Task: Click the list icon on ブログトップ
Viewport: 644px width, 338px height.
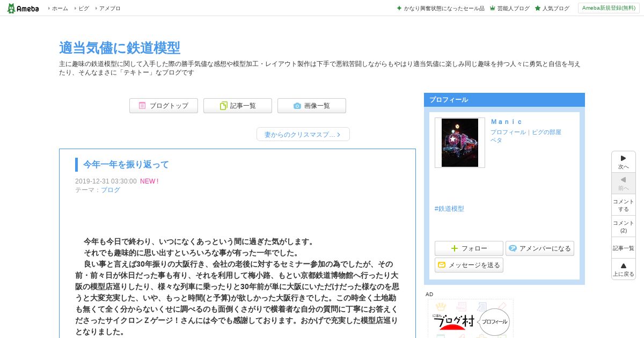Action: pos(142,106)
